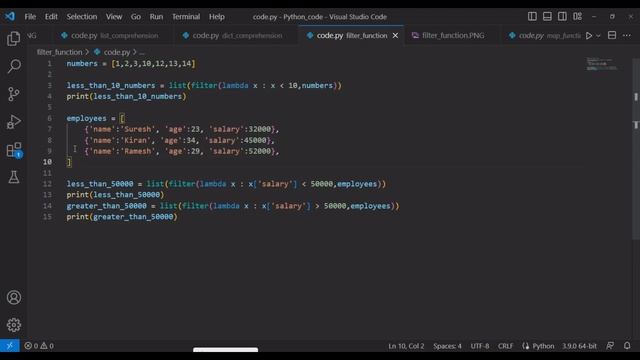Click the feedback icon in status bar
The image size is (640, 360).
(x=610, y=346)
